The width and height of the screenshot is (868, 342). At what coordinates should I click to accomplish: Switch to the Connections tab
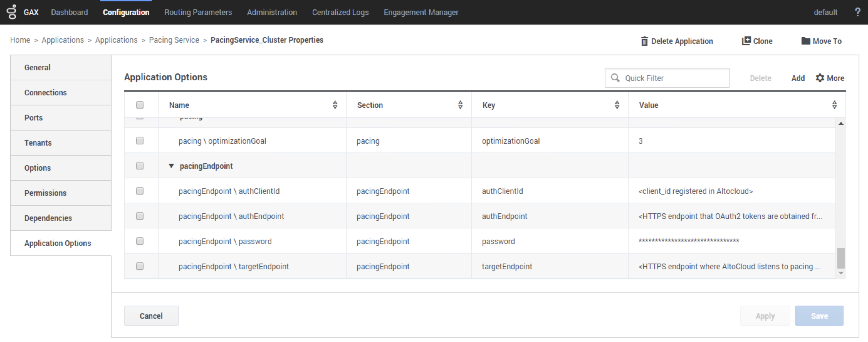click(x=45, y=93)
